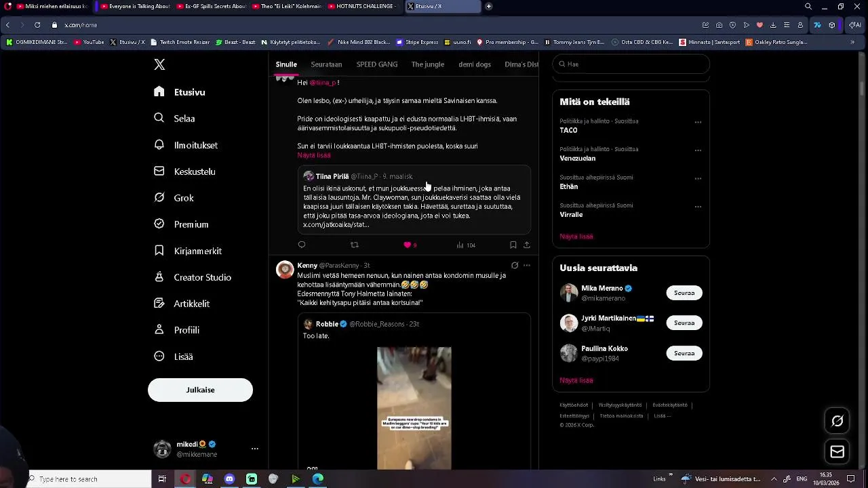Switch to HOT NUTS CHALLENGE browser tab
This screenshot has width=868, height=488.
coord(363,6)
